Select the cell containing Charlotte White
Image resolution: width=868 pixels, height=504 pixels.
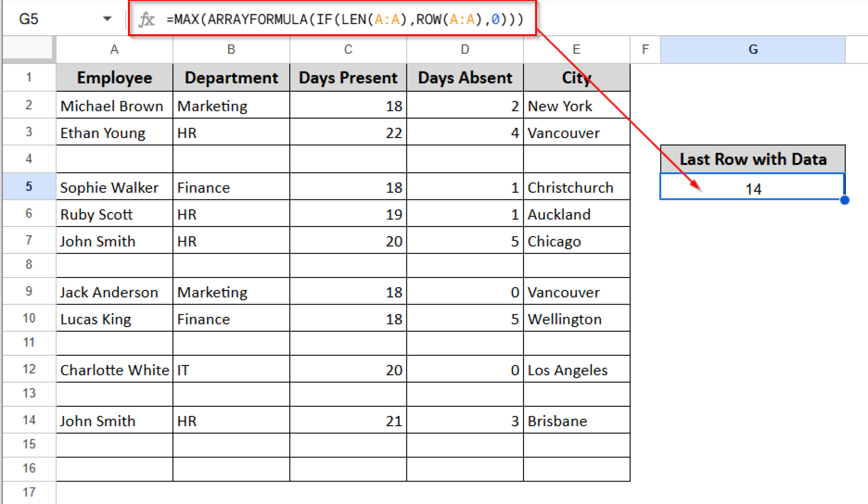click(114, 369)
